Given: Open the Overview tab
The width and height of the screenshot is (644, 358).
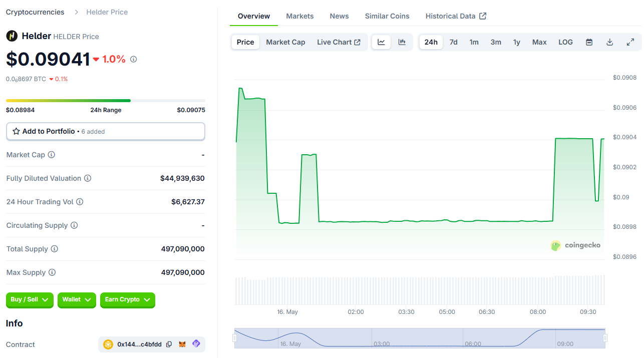Looking at the screenshot, I should pyautogui.click(x=254, y=16).
